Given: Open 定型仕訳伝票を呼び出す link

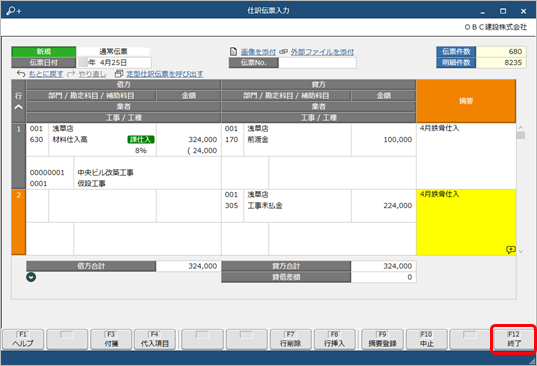Looking at the screenshot, I should click(x=165, y=74).
